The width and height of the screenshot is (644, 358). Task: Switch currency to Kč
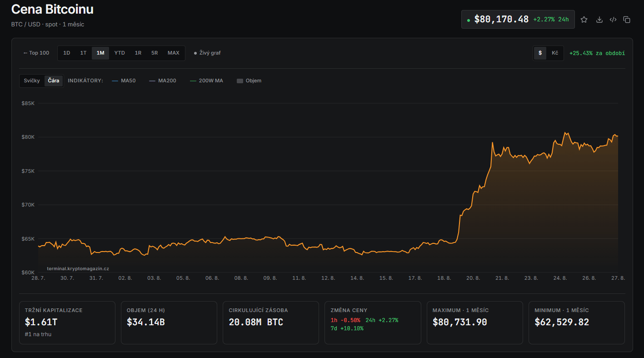[x=555, y=53]
